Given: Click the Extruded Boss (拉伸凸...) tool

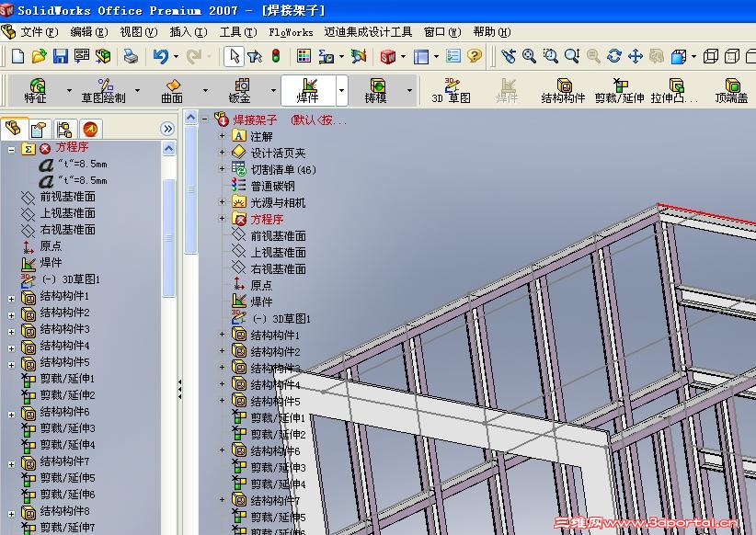Looking at the screenshot, I should (x=674, y=91).
